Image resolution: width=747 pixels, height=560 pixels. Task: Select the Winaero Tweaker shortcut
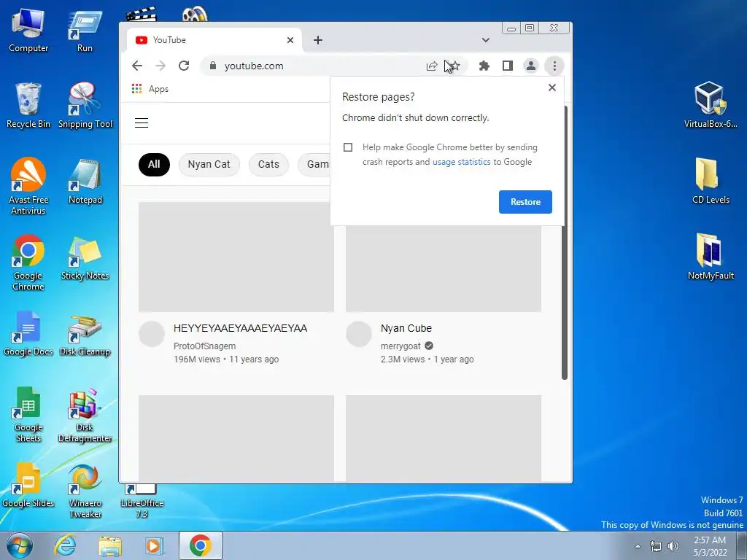pos(85,491)
